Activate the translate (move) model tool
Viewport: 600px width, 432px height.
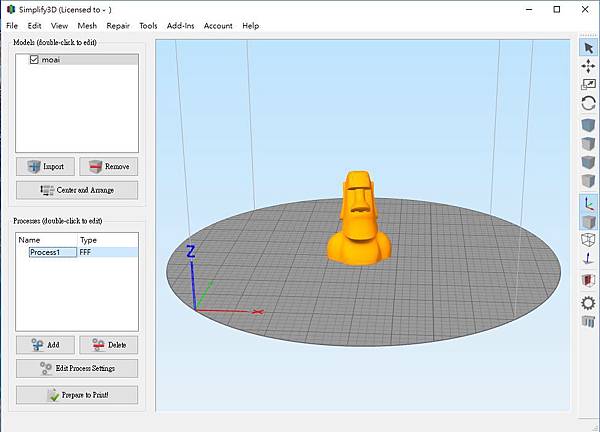(588, 66)
